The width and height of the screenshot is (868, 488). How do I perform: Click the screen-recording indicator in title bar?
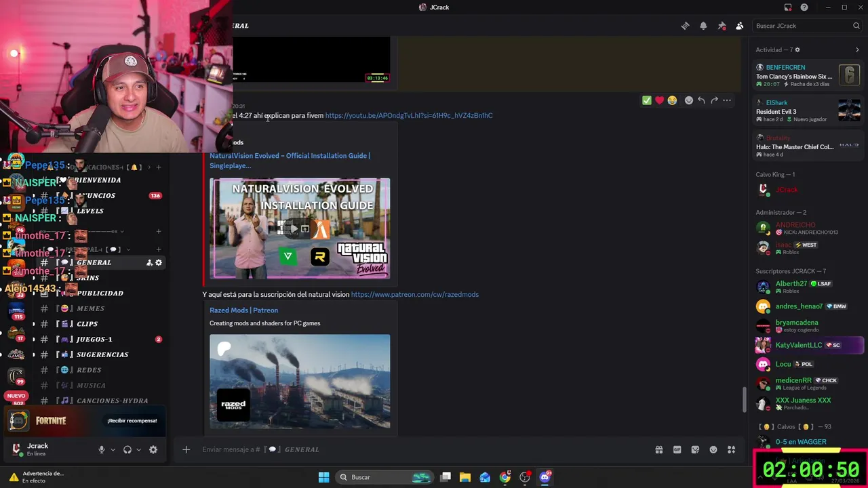(x=788, y=7)
